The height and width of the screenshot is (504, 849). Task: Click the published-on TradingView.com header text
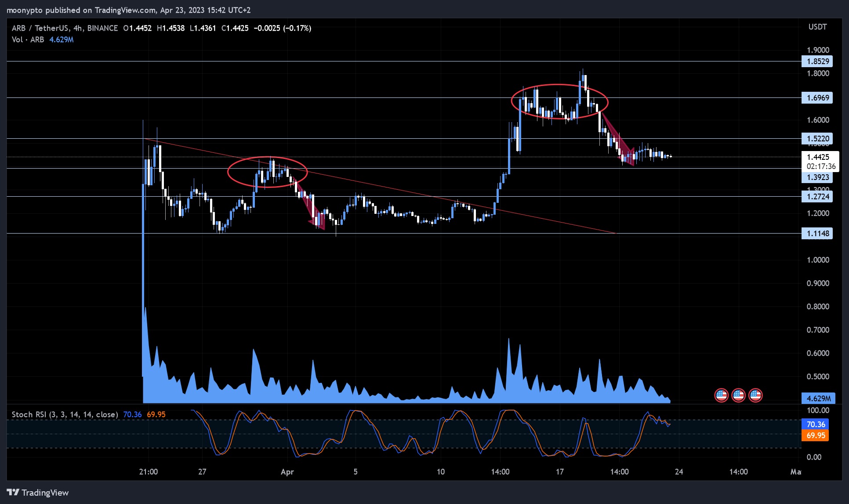[x=128, y=10]
